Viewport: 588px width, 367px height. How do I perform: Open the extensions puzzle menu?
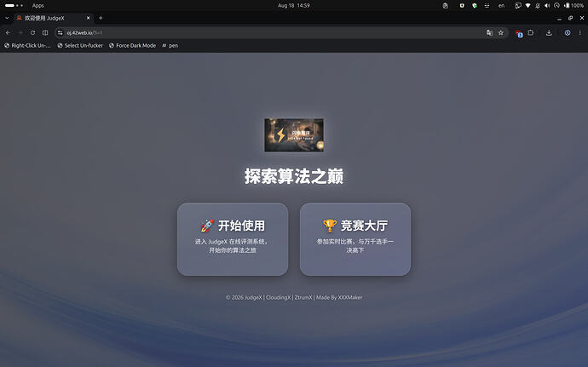[531, 32]
